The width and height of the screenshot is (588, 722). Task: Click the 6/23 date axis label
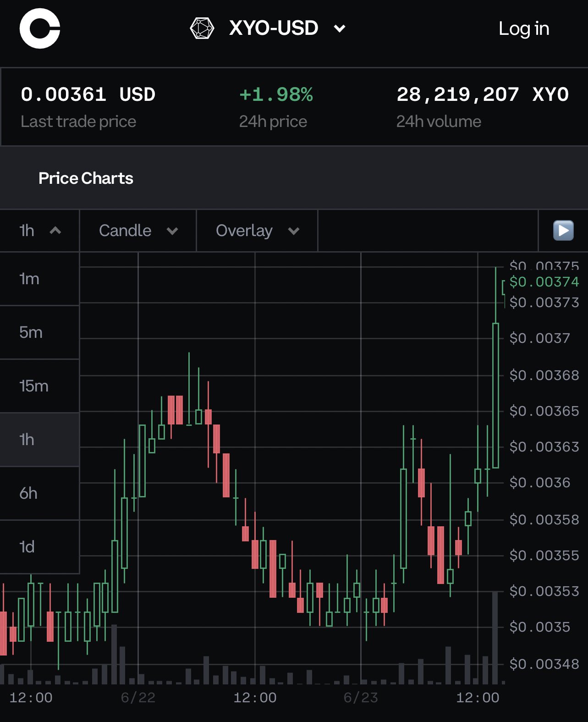(x=361, y=698)
